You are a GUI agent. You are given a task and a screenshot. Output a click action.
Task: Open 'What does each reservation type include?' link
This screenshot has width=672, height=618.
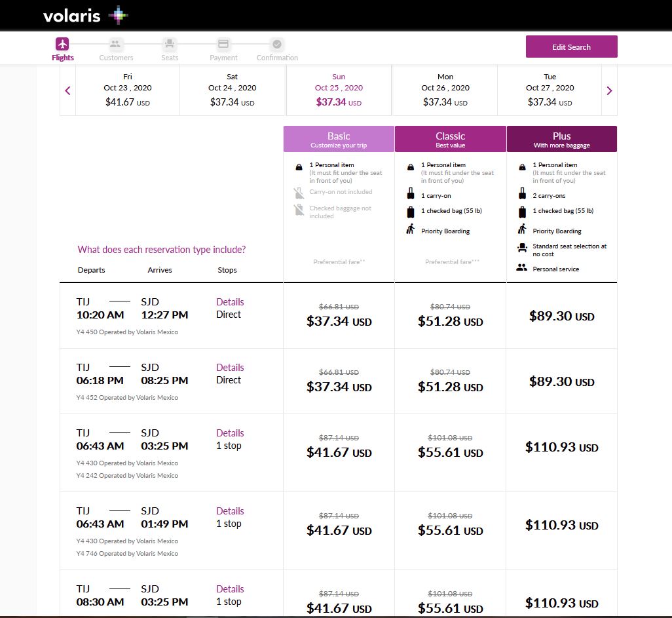click(161, 250)
